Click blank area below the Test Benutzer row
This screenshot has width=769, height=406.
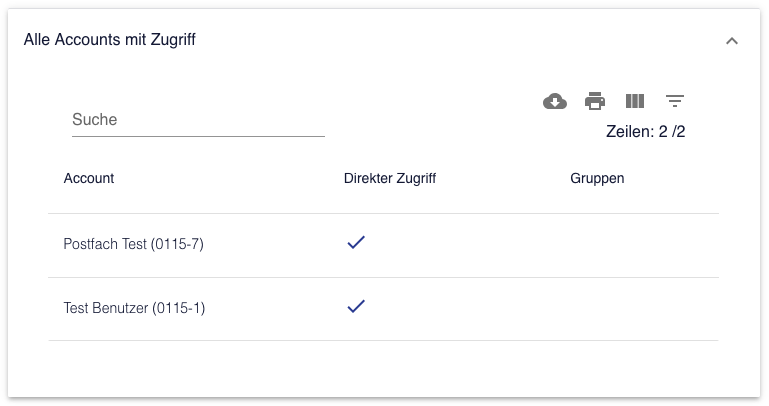click(x=384, y=368)
